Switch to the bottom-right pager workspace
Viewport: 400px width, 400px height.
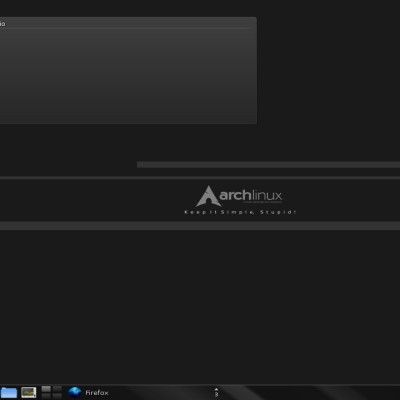[x=57, y=396]
